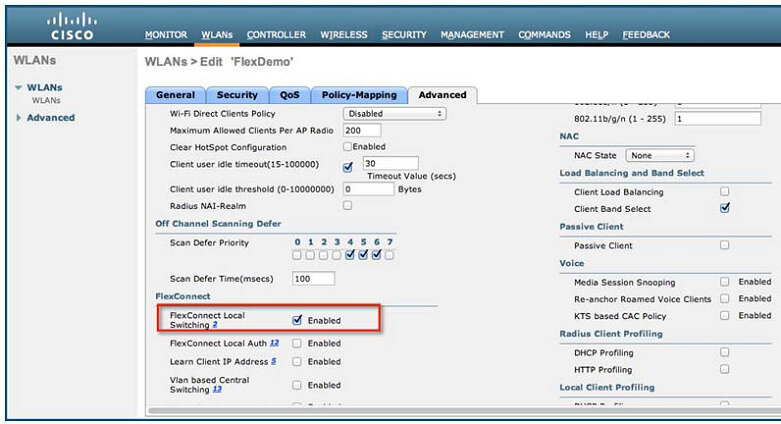Click the FEEDBACK link
781x424 pixels.
point(646,35)
